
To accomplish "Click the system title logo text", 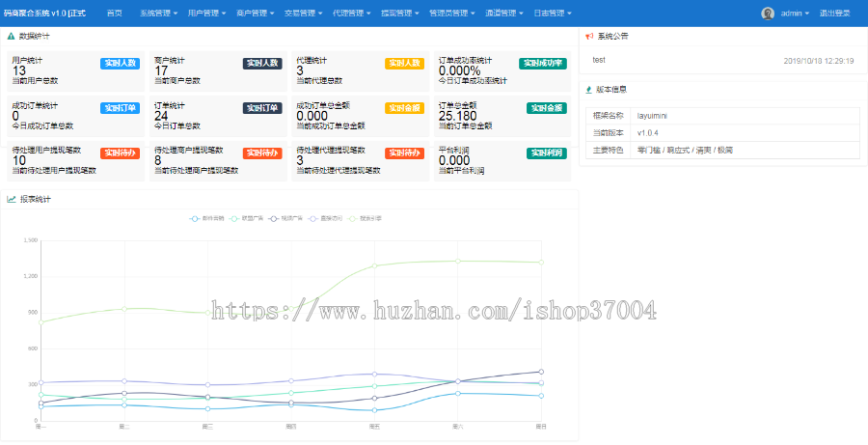I will click(44, 14).
